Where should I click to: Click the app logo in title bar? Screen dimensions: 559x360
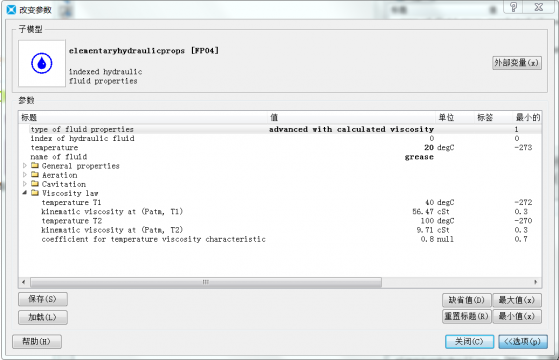(11, 10)
